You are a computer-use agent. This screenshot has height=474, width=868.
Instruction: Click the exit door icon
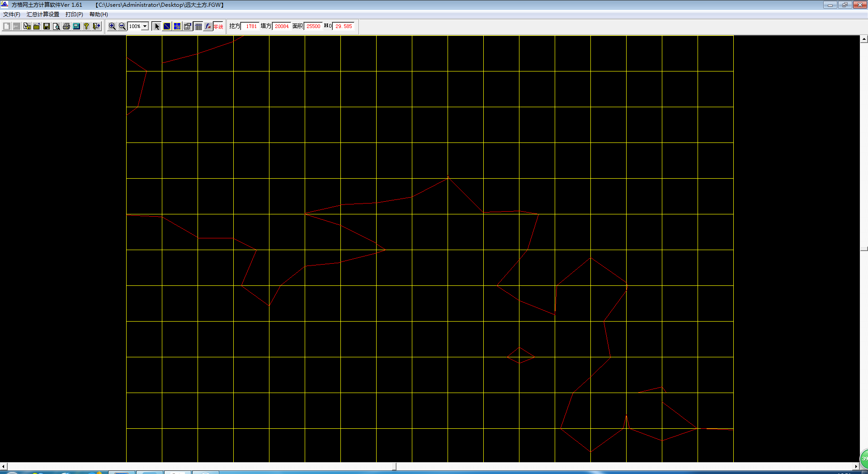tap(96, 26)
